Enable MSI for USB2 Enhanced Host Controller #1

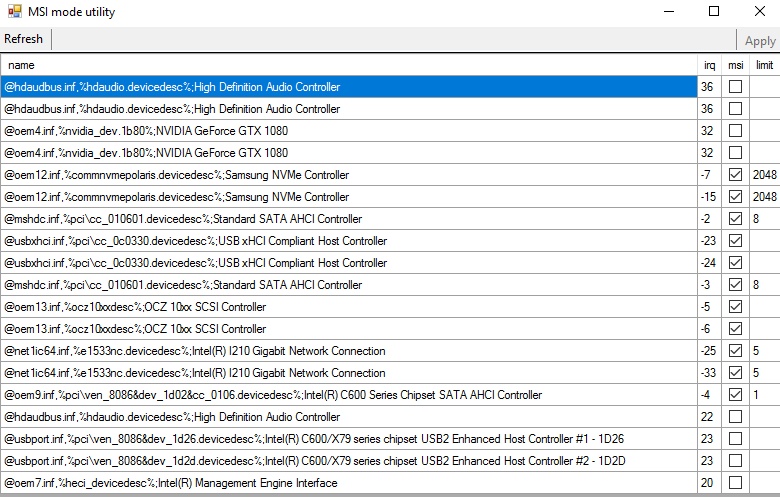click(735, 439)
